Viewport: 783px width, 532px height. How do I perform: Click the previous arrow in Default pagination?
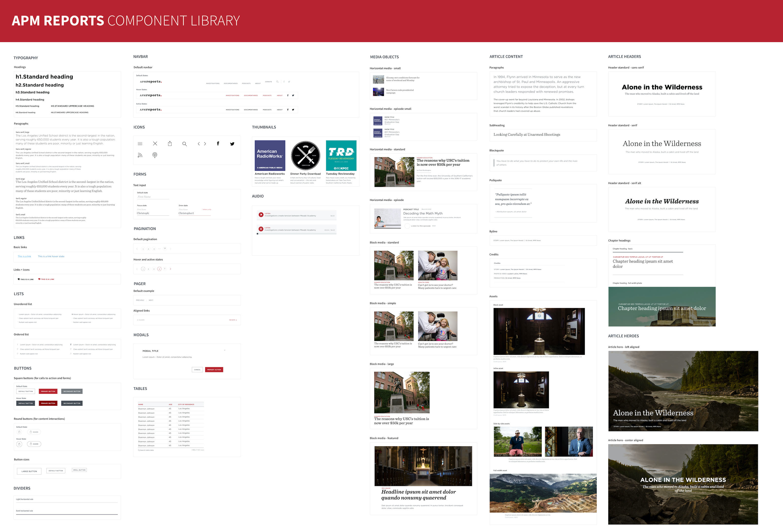click(137, 249)
